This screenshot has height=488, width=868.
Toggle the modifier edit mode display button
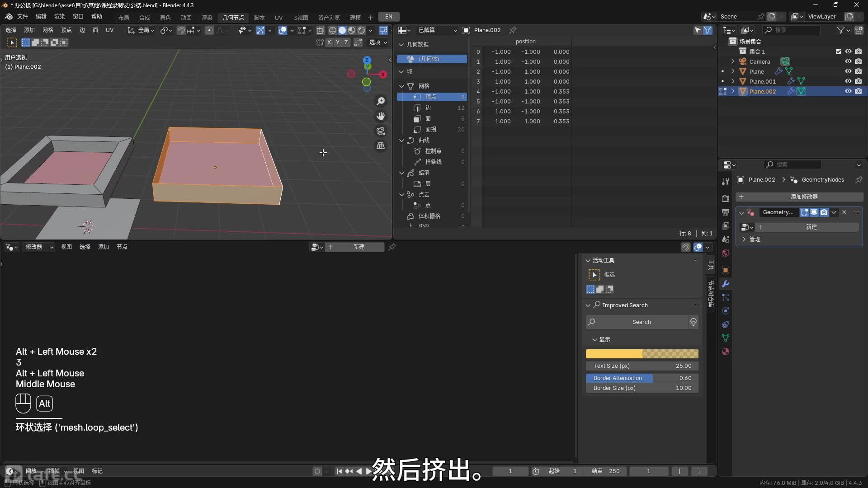[804, 212]
